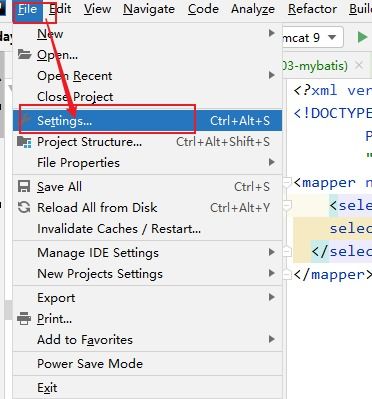Image resolution: width=372 pixels, height=399 pixels.
Task: Expand the New submenu arrow
Action: 272,33
